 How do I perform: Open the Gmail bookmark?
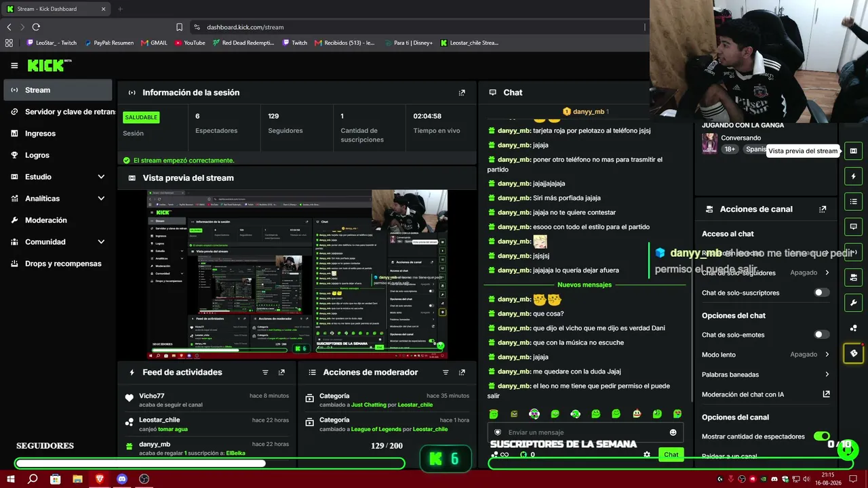click(x=154, y=43)
